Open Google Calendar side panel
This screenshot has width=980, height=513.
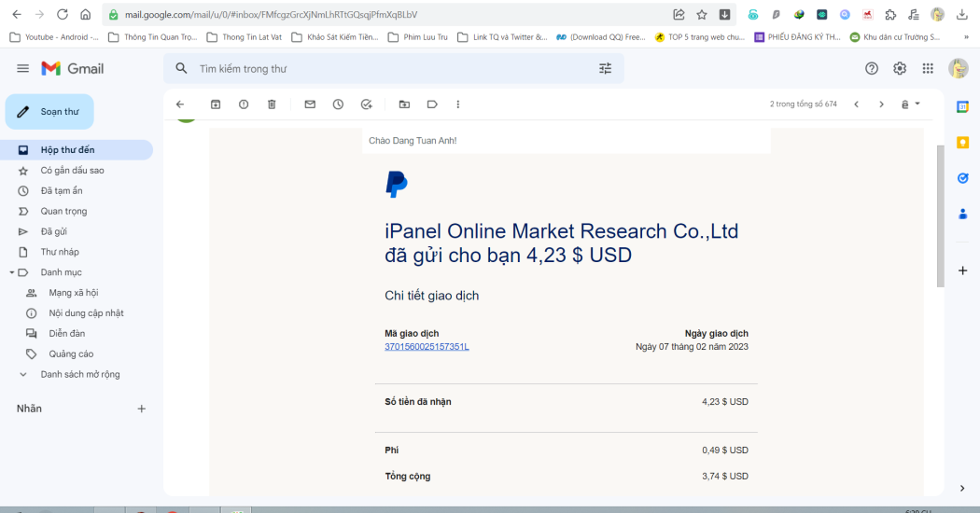click(962, 107)
